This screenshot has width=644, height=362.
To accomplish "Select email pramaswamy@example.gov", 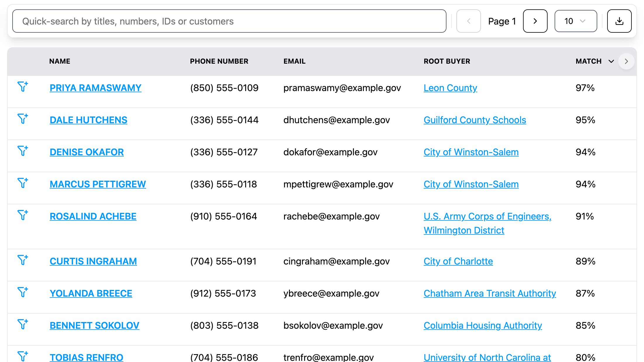I will pyautogui.click(x=342, y=88).
